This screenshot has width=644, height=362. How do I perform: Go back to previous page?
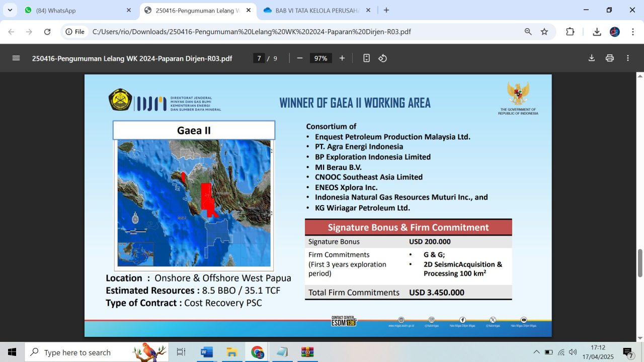[11, 32]
